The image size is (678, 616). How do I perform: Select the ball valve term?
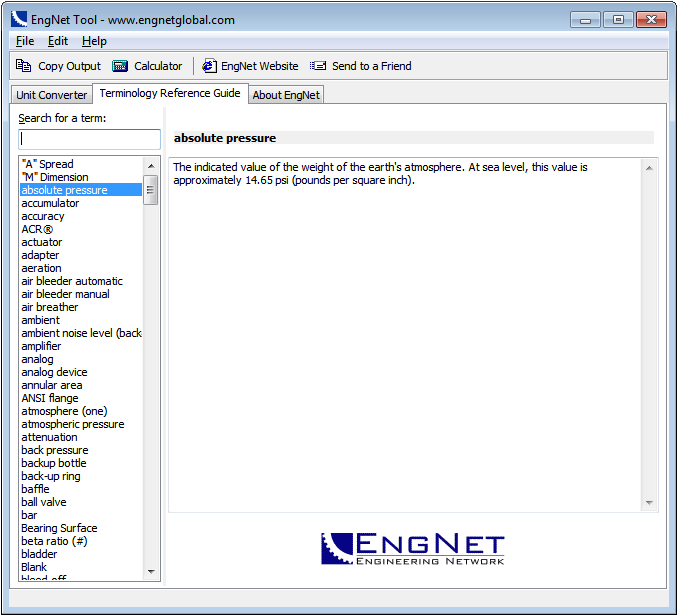pyautogui.click(x=81, y=502)
